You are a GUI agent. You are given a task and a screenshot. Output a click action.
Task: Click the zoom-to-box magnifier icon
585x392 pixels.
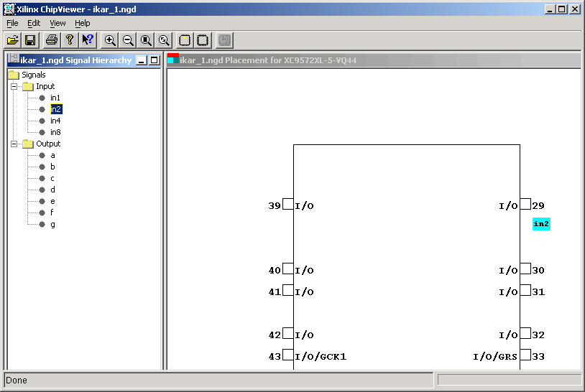tap(164, 40)
